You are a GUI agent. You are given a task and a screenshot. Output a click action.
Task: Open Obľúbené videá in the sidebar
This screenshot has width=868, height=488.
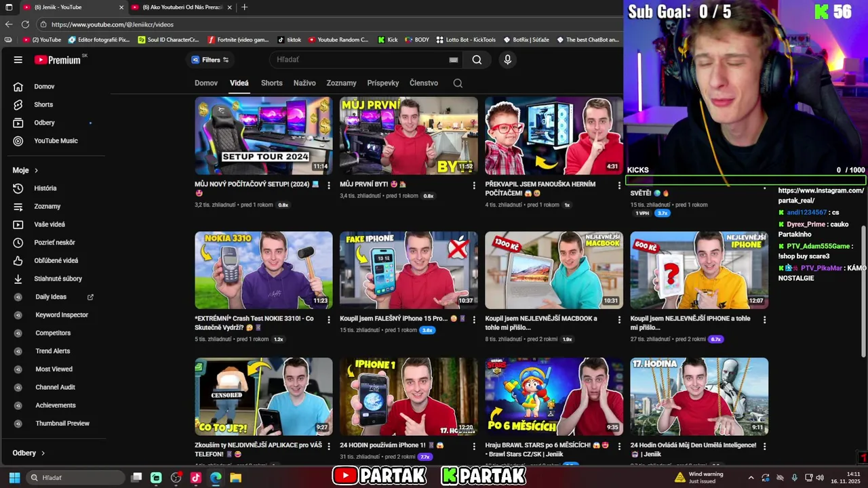pos(58,260)
